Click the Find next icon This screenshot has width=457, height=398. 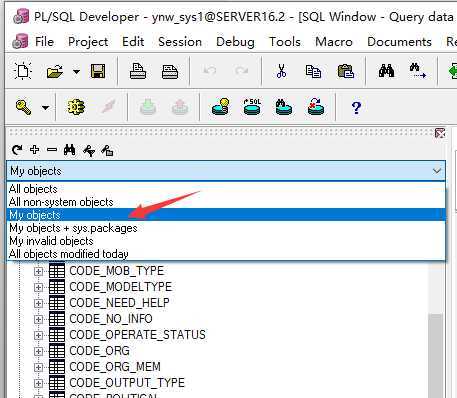click(x=417, y=71)
